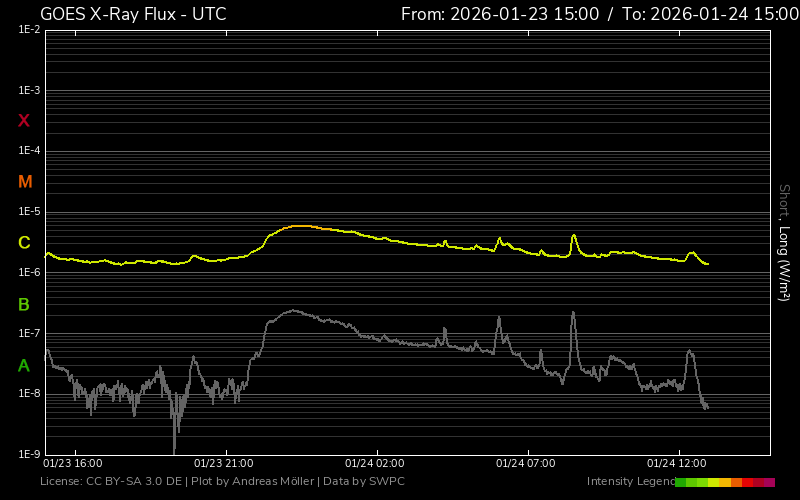Click the 1E-8 y-axis label
The image size is (800, 500).
coord(29,394)
